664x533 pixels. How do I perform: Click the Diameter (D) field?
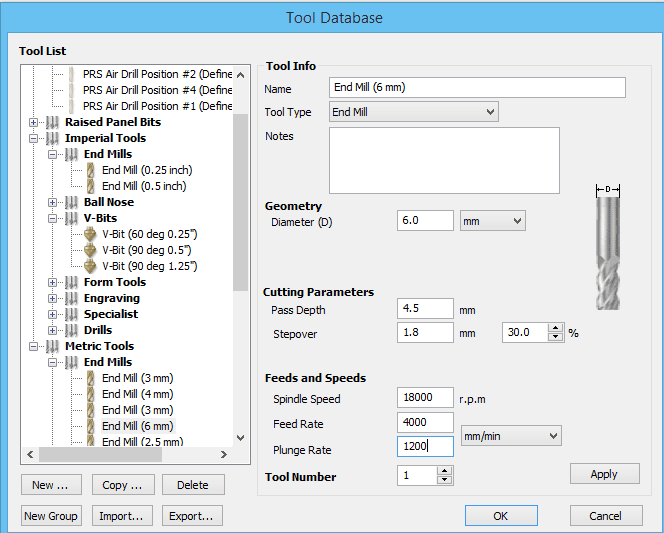pyautogui.click(x=425, y=221)
